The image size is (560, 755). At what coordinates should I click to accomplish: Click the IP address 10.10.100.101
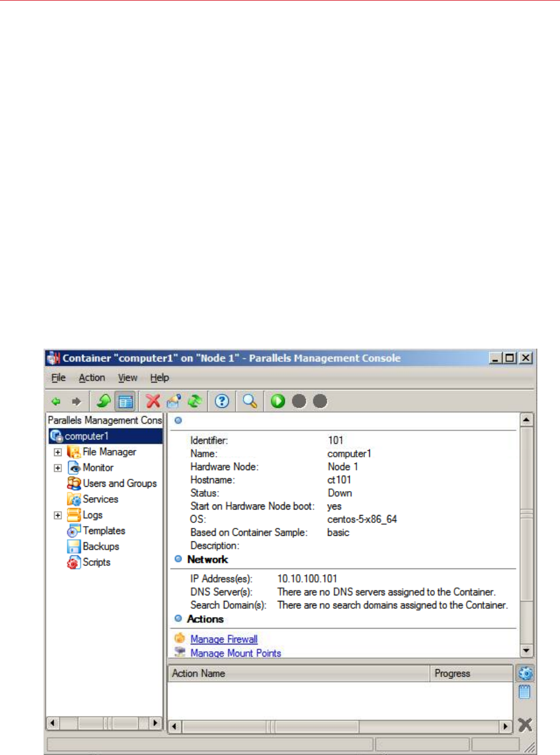click(x=307, y=578)
